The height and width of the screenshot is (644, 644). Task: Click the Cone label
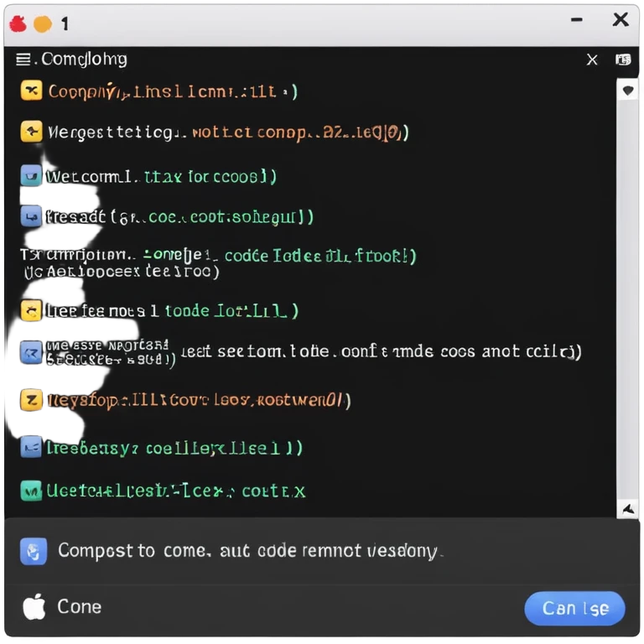coord(80,606)
